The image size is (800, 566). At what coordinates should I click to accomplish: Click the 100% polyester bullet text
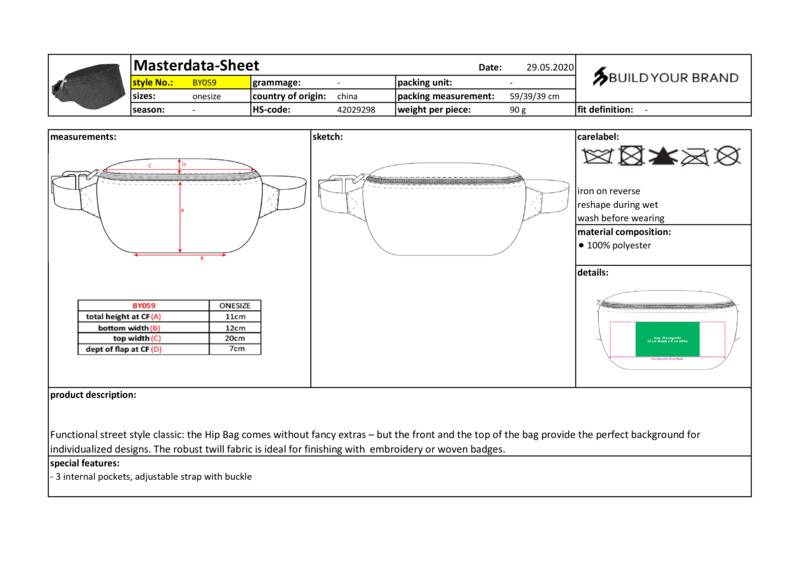[x=617, y=245]
